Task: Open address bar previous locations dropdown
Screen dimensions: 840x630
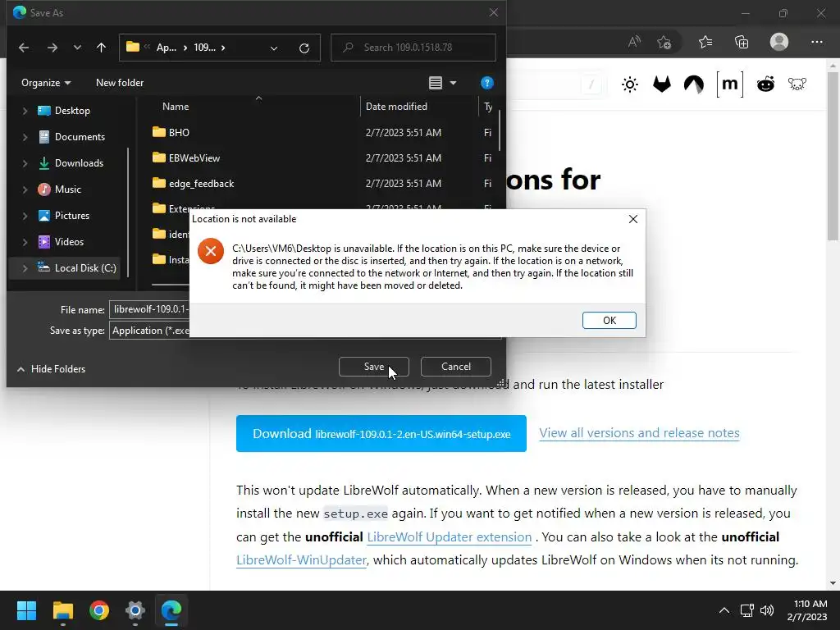Action: pos(274,48)
